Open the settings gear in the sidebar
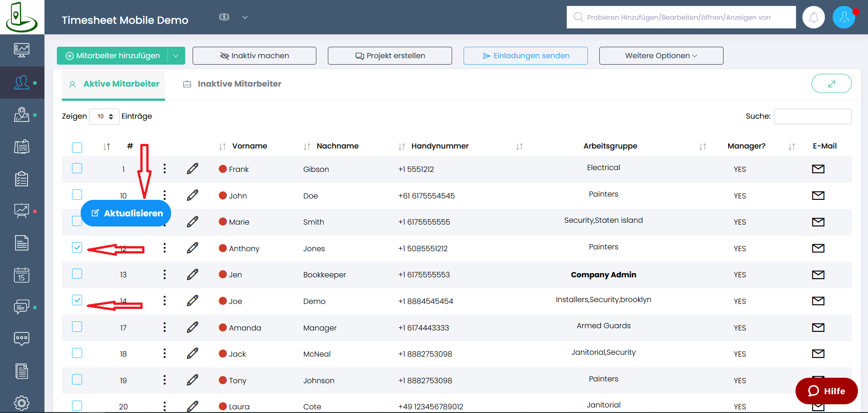This screenshot has height=413, width=868. pos(22,403)
